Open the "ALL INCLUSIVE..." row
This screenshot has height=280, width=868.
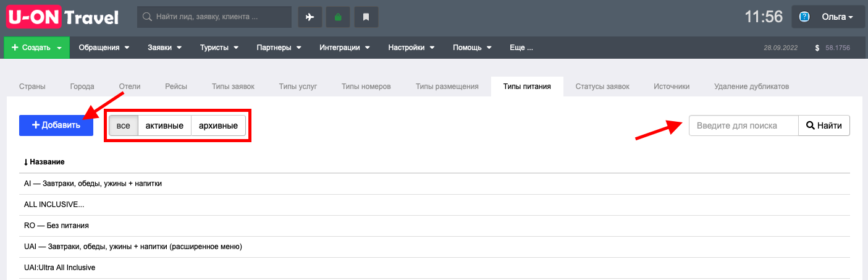pos(434,205)
